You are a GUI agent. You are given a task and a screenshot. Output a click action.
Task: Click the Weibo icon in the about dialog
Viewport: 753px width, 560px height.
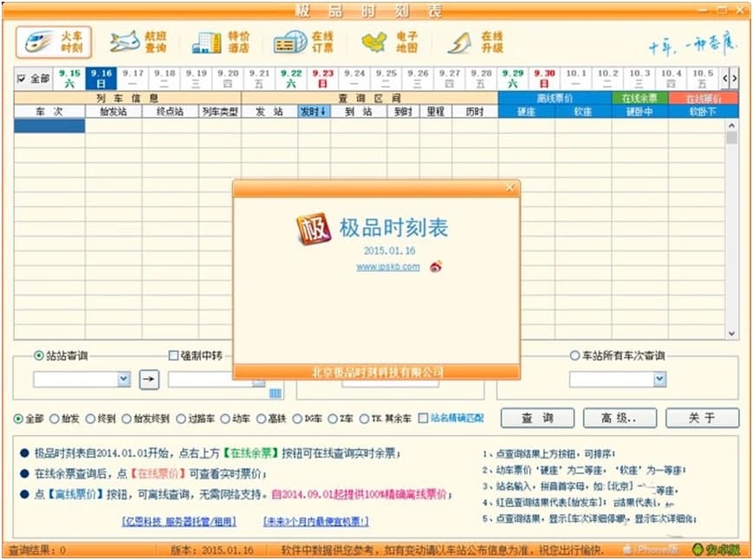pos(436,265)
